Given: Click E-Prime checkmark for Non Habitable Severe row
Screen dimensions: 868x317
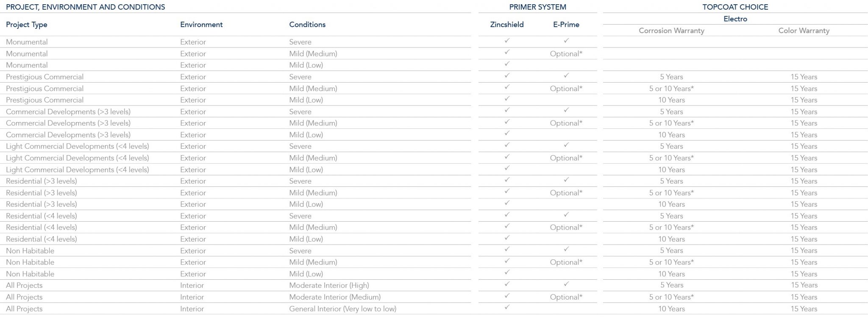Looking at the screenshot, I should point(566,249).
